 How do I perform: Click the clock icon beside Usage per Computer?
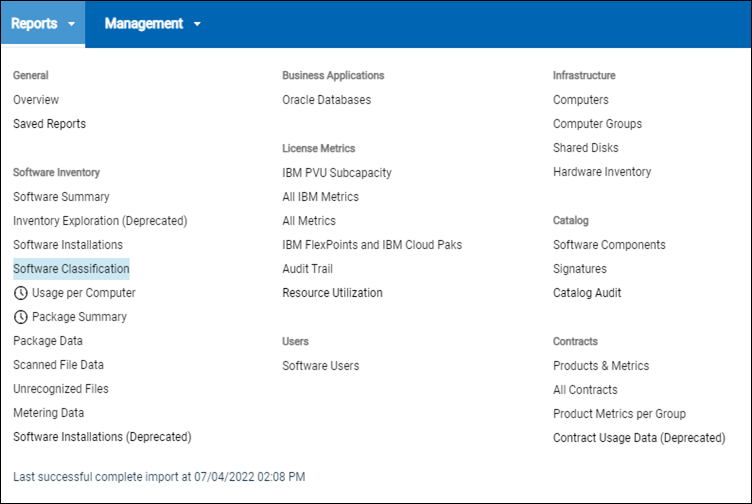(21, 293)
